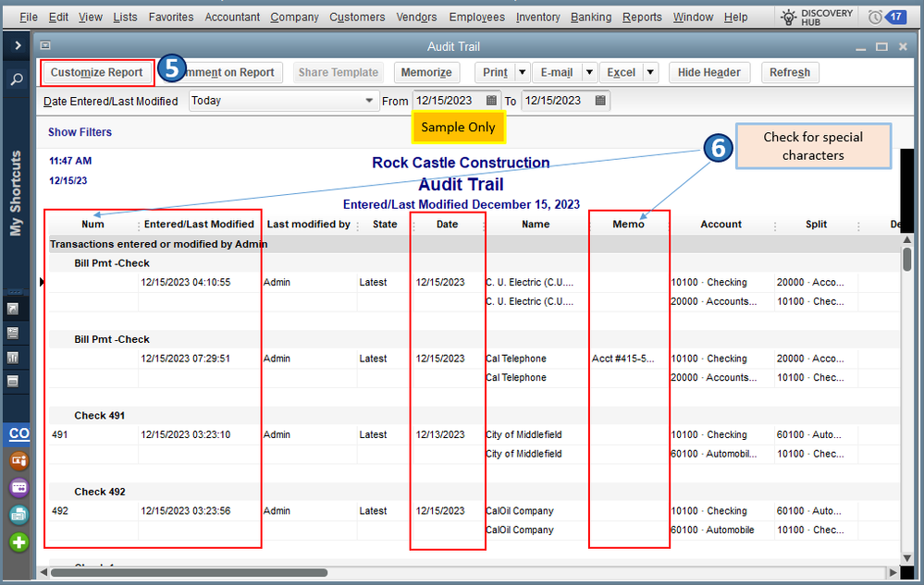Click the purple calendar icon in sidebar

(x=18, y=488)
